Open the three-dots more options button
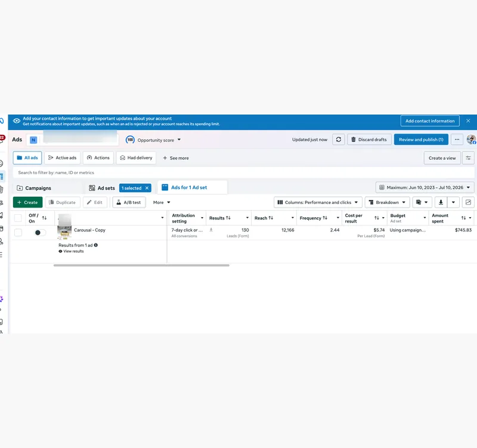 (x=457, y=140)
